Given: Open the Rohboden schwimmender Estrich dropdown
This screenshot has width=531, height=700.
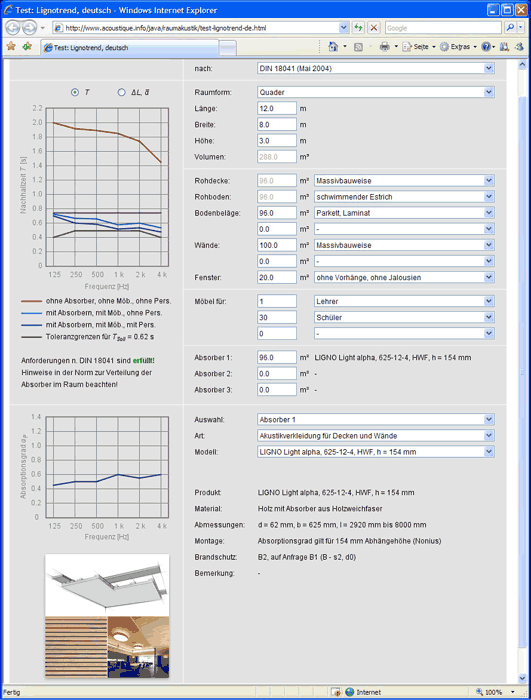Looking at the screenshot, I should 404,197.
